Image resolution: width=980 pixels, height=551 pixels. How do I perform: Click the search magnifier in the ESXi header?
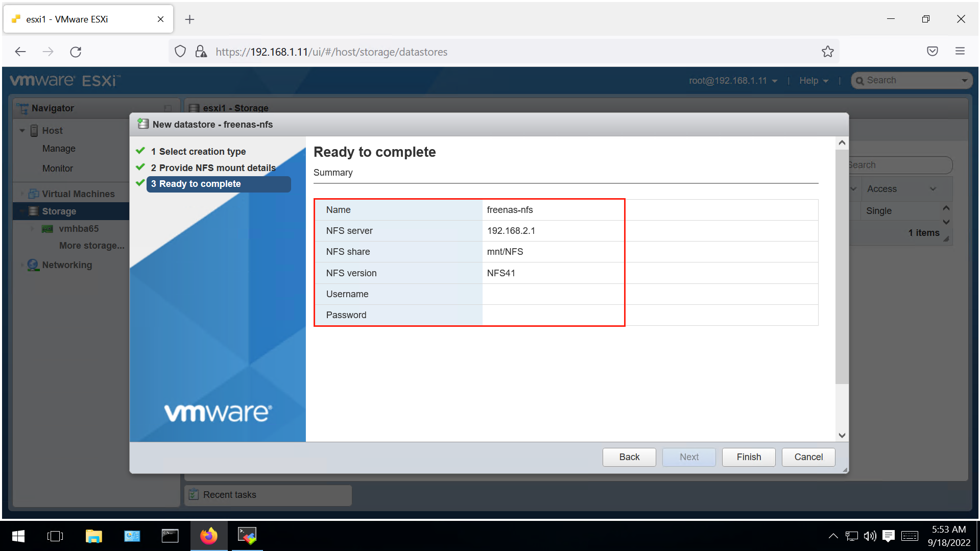(x=860, y=80)
